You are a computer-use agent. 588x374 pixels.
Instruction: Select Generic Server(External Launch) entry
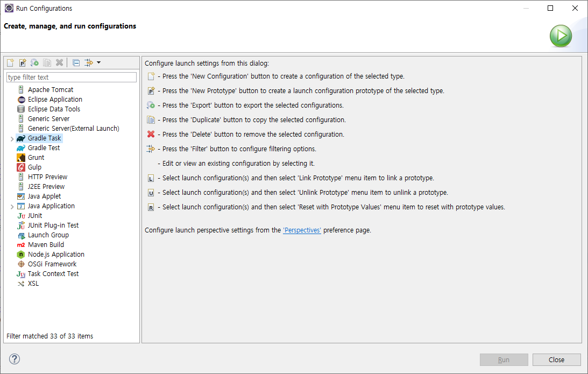coord(74,129)
